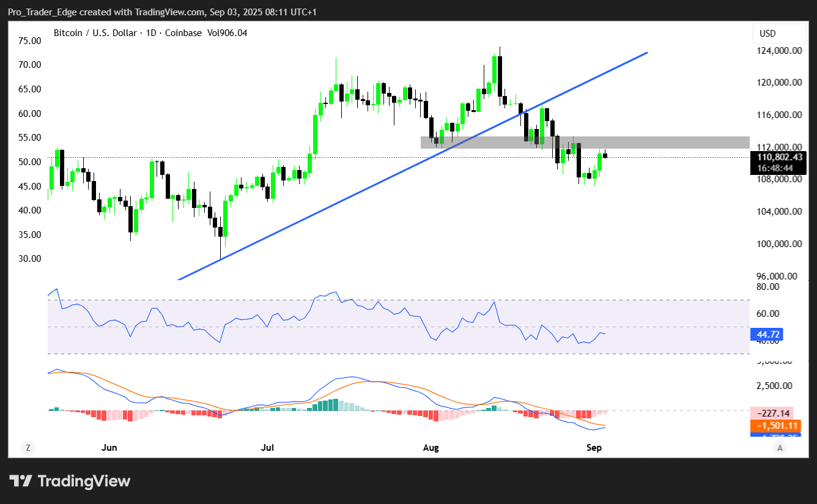This screenshot has width=817, height=504.
Task: Click the Sep label on time axis
Action: pos(594,448)
